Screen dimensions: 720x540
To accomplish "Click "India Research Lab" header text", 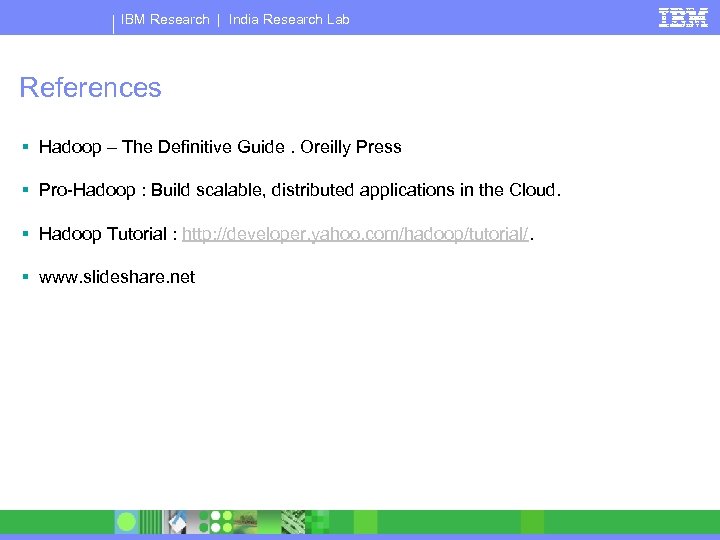I will click(x=289, y=19).
